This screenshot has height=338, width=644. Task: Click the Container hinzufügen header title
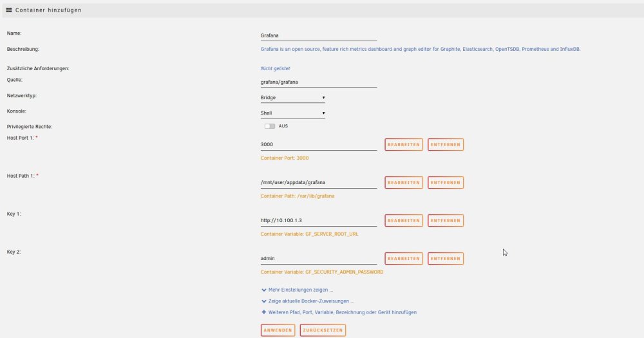coord(48,10)
